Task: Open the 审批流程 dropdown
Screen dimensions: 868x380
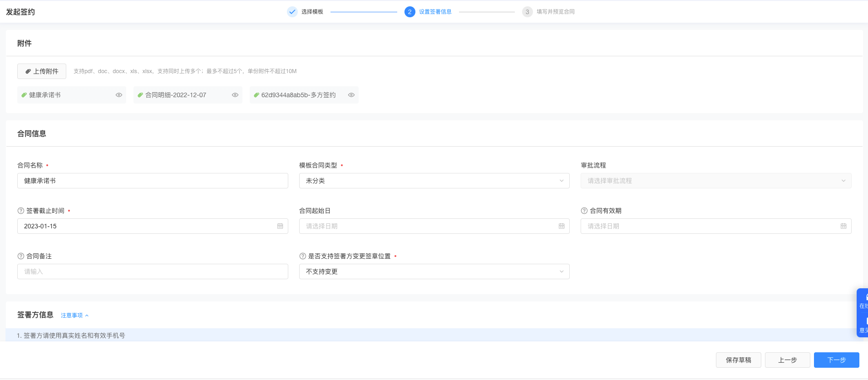Action: [x=715, y=181]
